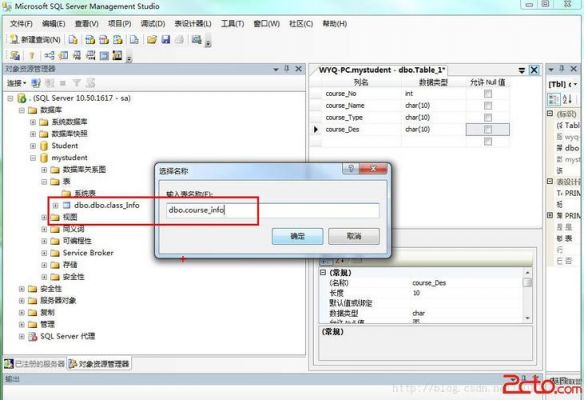Expand the 系统数据库 folder
The width and height of the screenshot is (584, 400).
click(33, 122)
